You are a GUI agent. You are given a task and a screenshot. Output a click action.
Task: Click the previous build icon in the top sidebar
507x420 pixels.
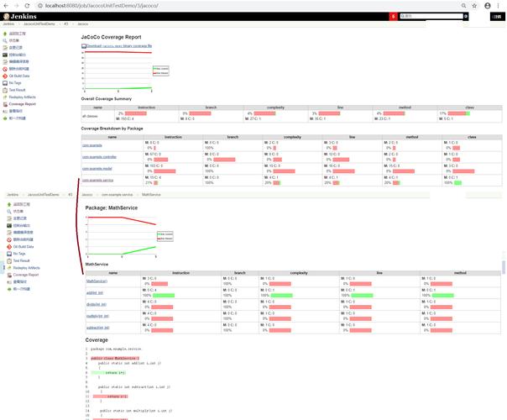[x=5, y=118]
